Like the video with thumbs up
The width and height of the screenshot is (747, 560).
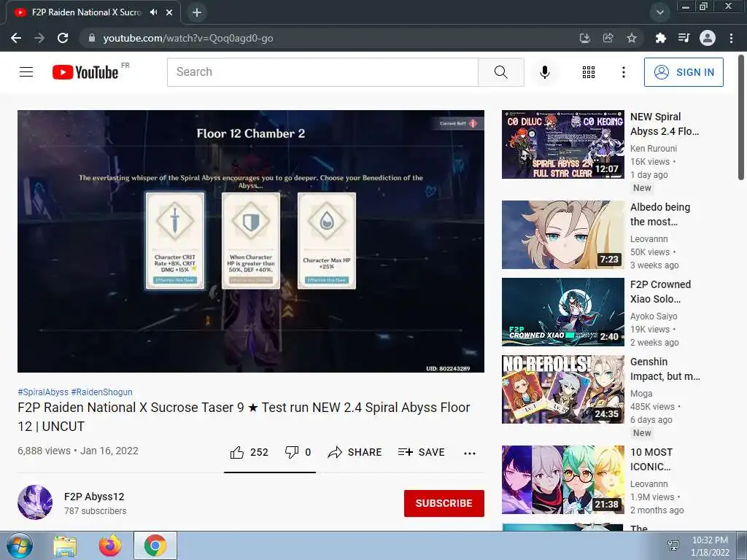click(237, 452)
